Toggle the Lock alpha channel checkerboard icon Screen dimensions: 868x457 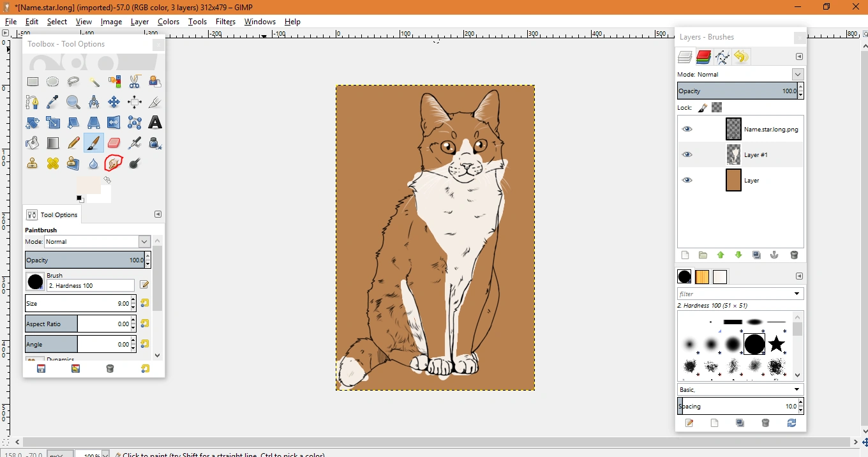point(717,108)
